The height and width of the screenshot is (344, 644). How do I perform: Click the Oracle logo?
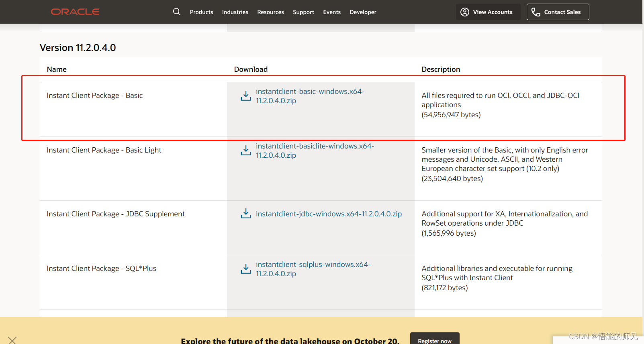pyautogui.click(x=75, y=12)
